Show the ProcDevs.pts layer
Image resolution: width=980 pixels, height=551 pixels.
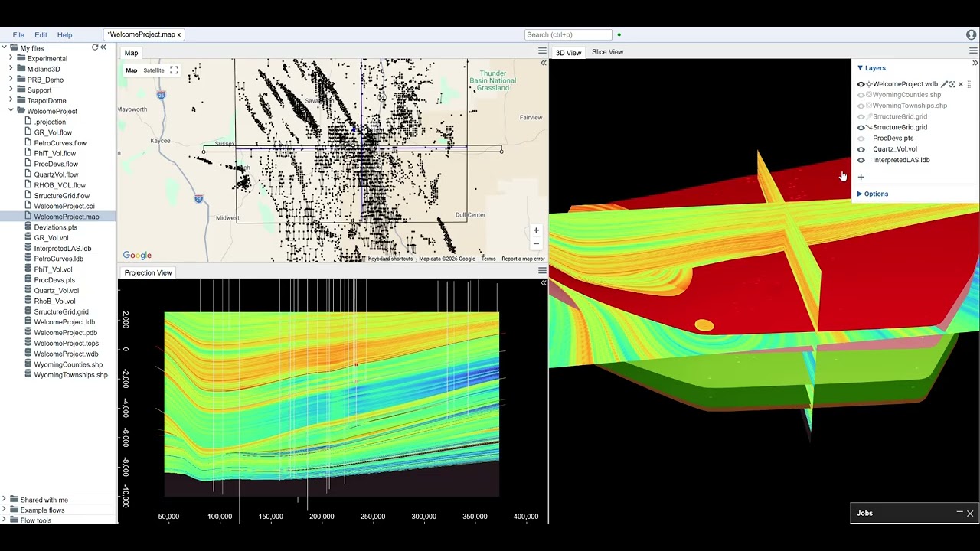[x=861, y=139]
